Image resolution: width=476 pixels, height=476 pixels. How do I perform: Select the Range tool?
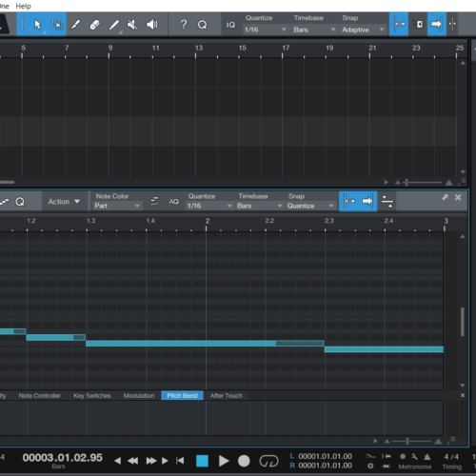tap(57, 25)
